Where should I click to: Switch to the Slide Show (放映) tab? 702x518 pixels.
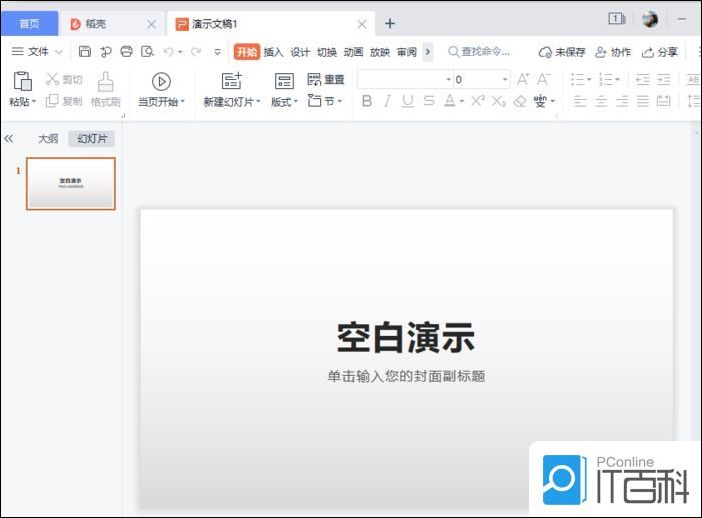tap(380, 52)
